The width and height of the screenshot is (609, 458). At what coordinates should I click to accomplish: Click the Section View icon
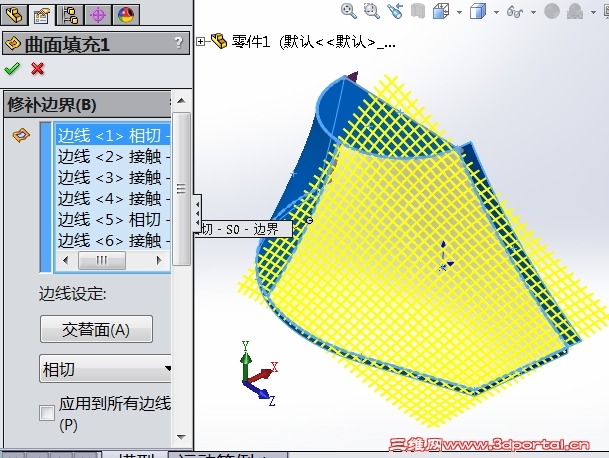[x=418, y=11]
